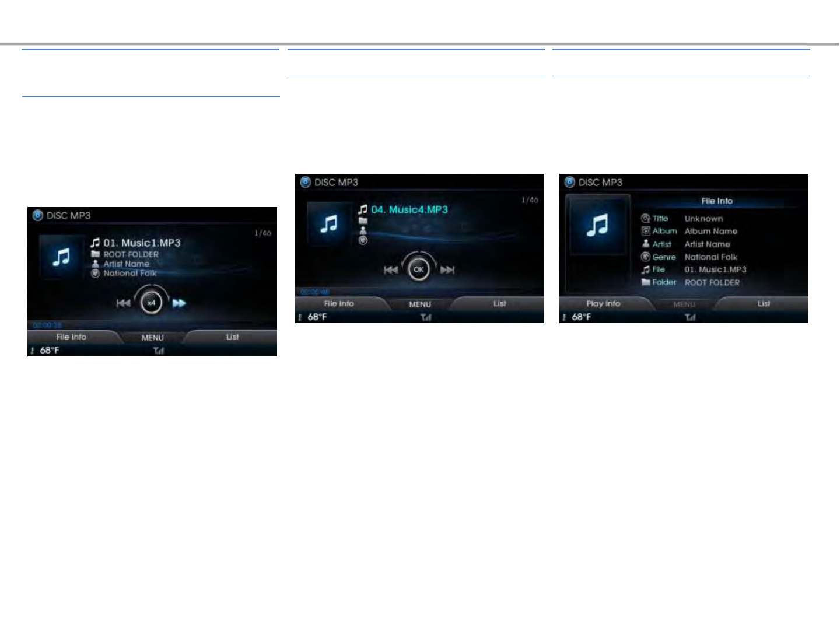
Task: Select track title 01. Music1.MP3
Action: coord(142,243)
